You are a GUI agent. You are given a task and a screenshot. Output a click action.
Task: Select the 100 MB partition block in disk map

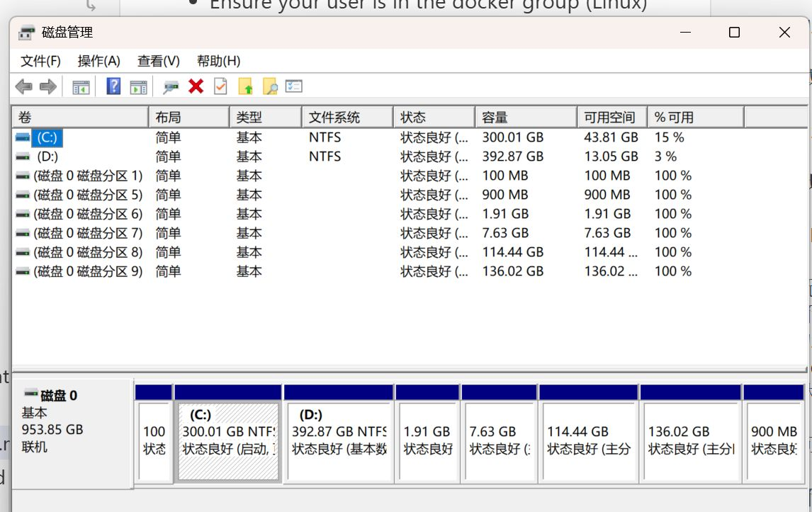point(154,434)
